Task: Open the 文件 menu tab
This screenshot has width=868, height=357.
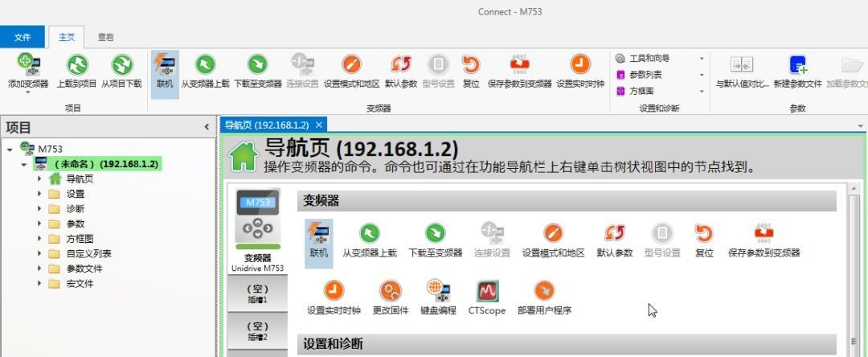Action: point(23,37)
